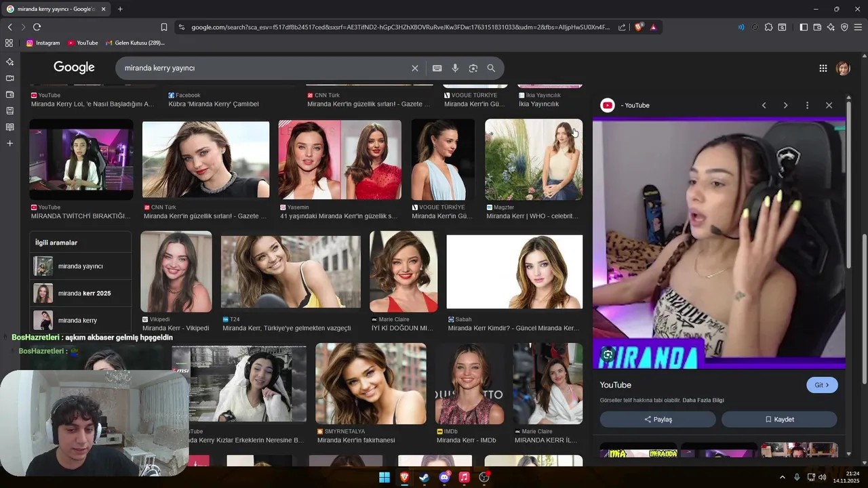Select the 'miranda kerry' related search

pyautogui.click(x=81, y=320)
